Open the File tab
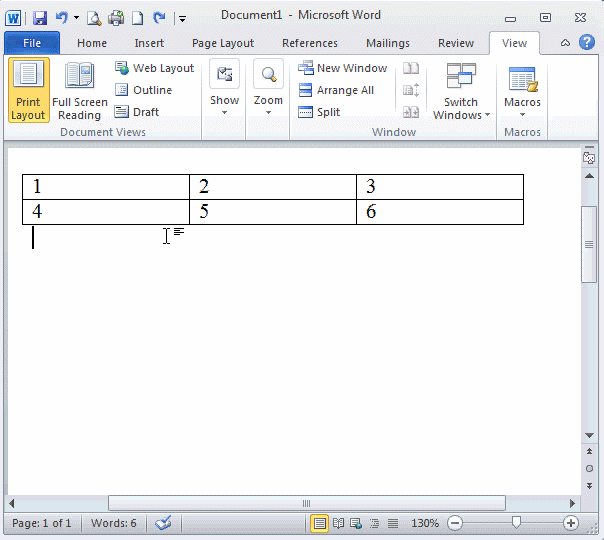604x540 pixels. tap(32, 43)
